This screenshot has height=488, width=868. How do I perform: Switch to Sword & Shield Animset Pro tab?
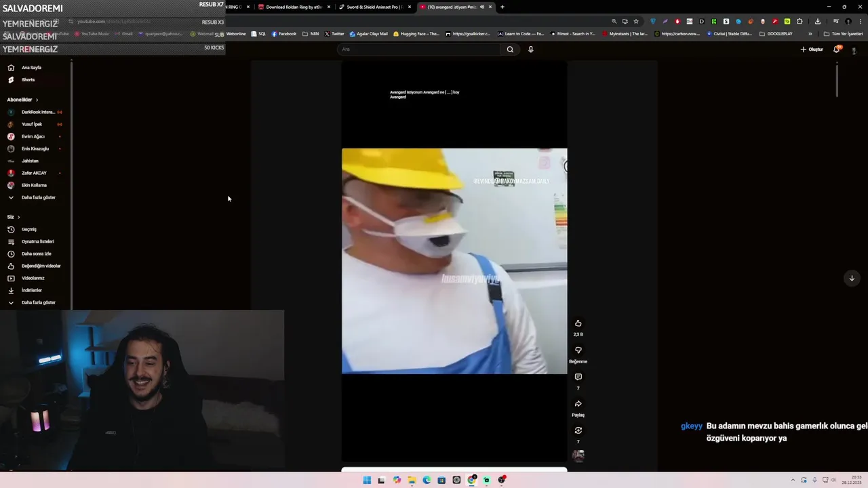click(375, 7)
